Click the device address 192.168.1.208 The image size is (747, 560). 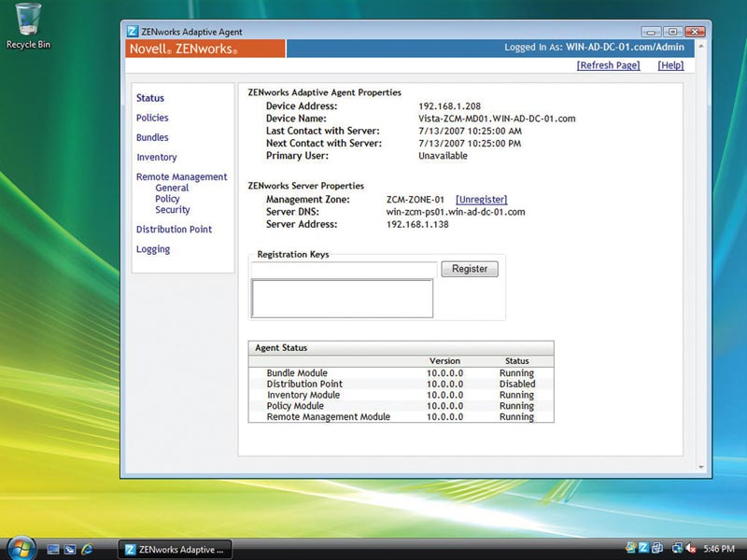(449, 106)
